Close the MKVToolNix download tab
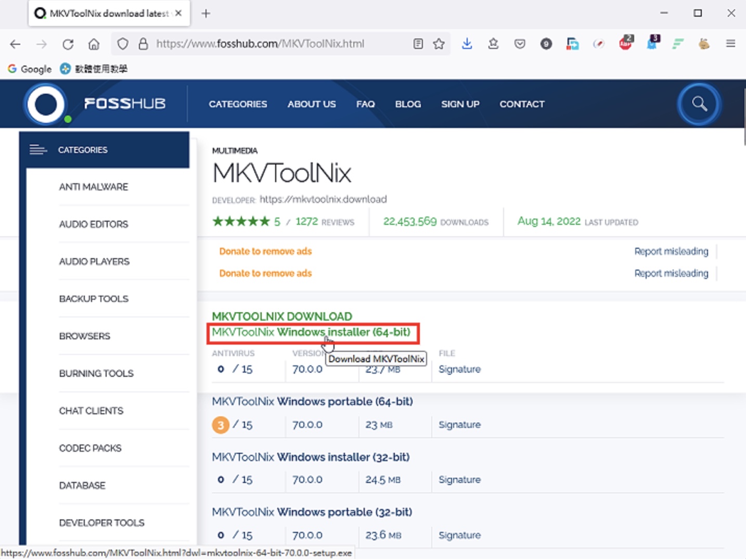Image resolution: width=746 pixels, height=560 pixels. click(x=178, y=14)
